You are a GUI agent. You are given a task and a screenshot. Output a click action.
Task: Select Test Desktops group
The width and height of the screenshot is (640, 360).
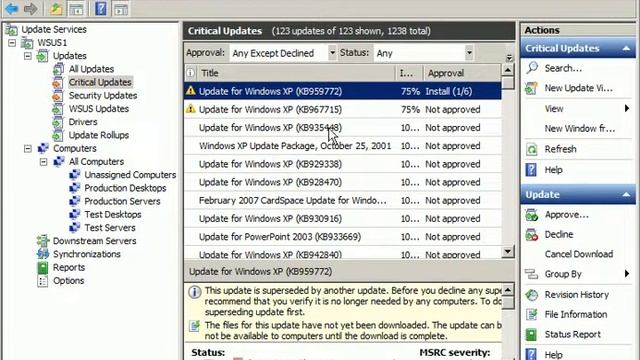tap(113, 215)
